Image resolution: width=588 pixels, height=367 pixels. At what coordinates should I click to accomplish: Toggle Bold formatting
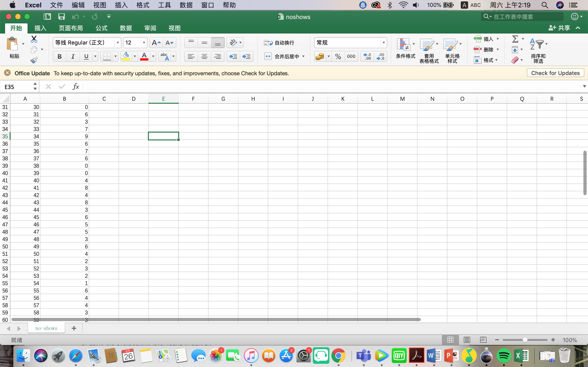59,57
